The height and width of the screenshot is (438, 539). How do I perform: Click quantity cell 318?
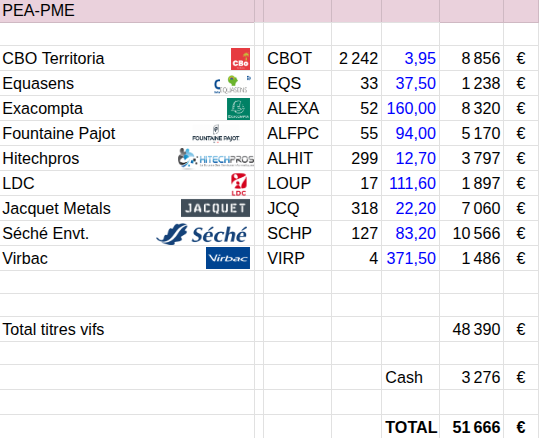tap(356, 208)
